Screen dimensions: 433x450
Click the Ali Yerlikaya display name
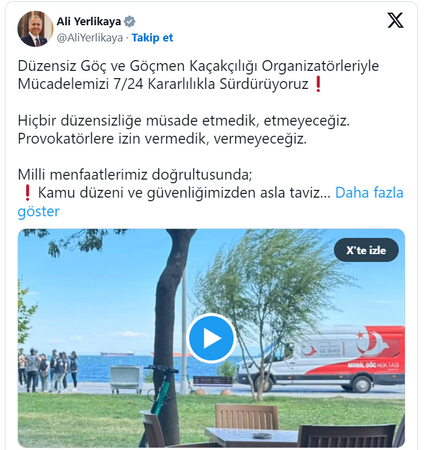point(89,21)
